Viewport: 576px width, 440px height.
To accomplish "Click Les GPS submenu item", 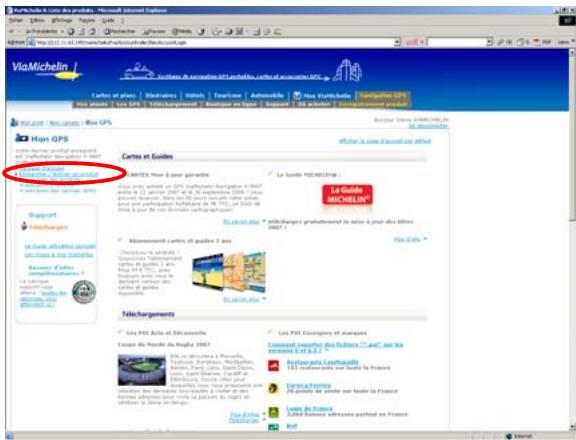I will 128,104.
